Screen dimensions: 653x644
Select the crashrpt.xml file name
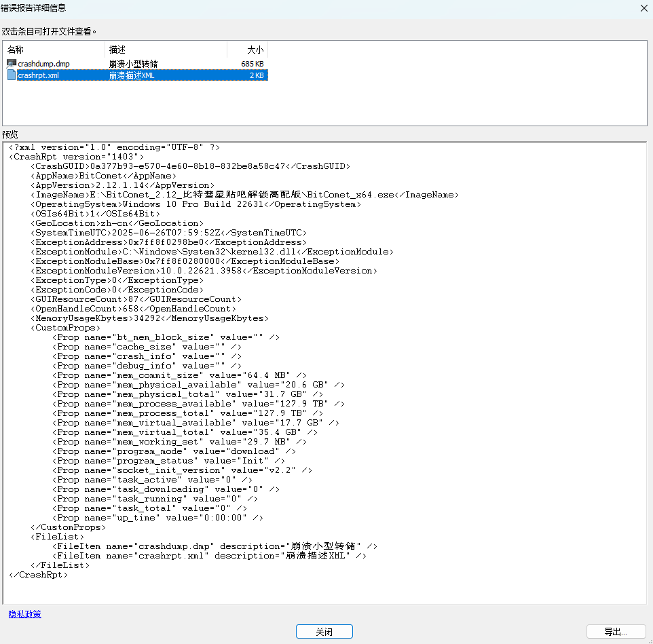38,75
